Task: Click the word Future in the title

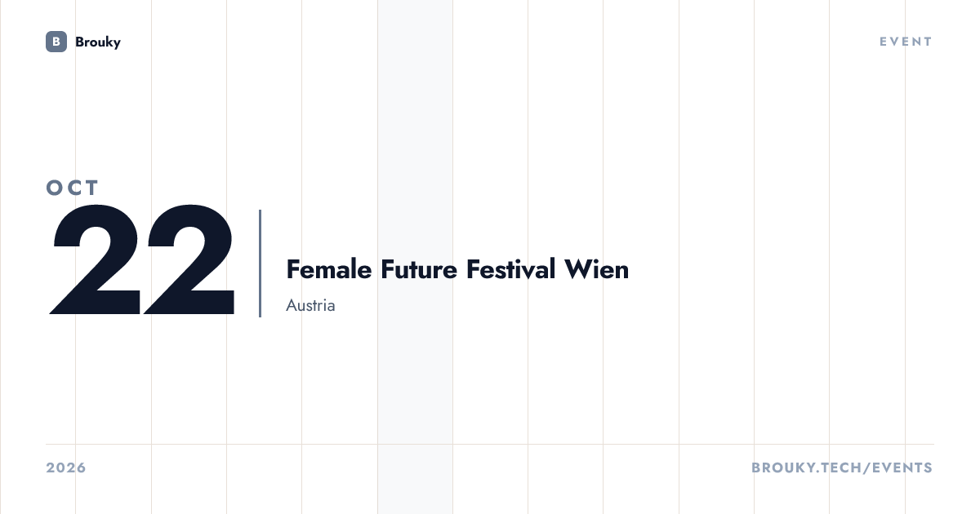Action: pos(419,269)
